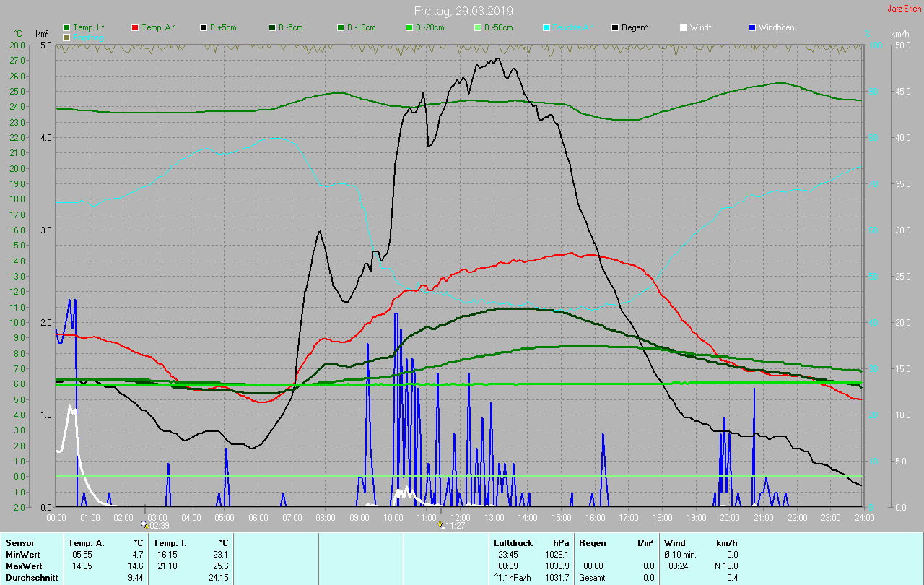Click the green Temp. I.* legend swatch

pyautogui.click(x=66, y=27)
